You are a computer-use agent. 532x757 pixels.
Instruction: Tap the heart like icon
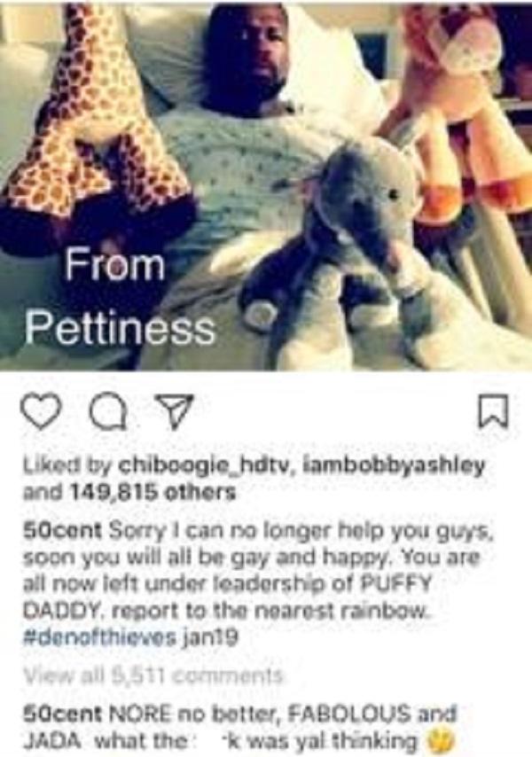42,414
